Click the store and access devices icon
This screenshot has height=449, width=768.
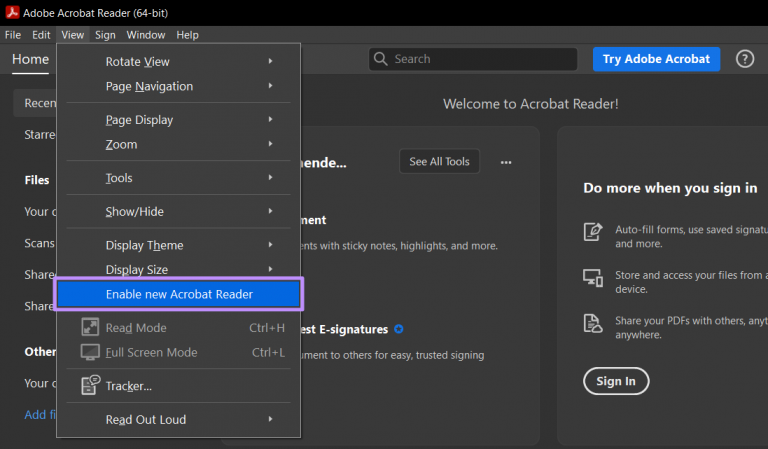point(593,278)
